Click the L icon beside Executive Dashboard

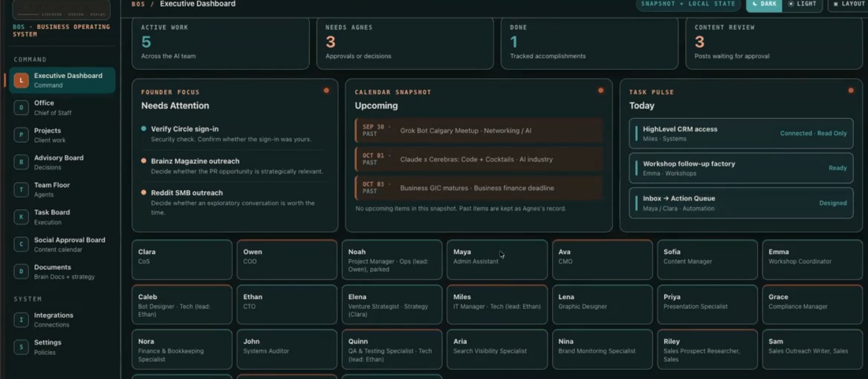[x=22, y=80]
